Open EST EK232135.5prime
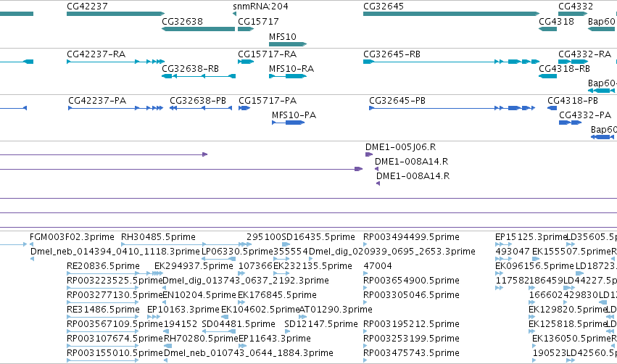 click(x=312, y=266)
